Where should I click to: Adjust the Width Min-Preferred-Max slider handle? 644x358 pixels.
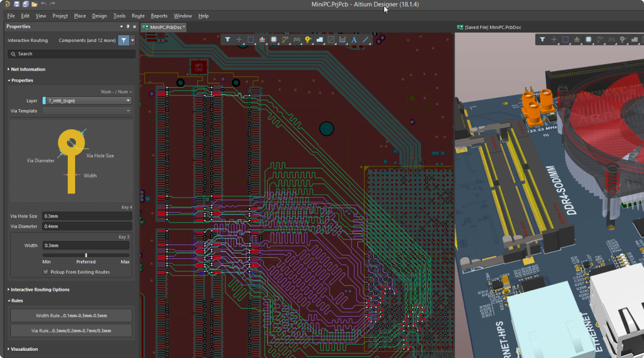pos(86,255)
